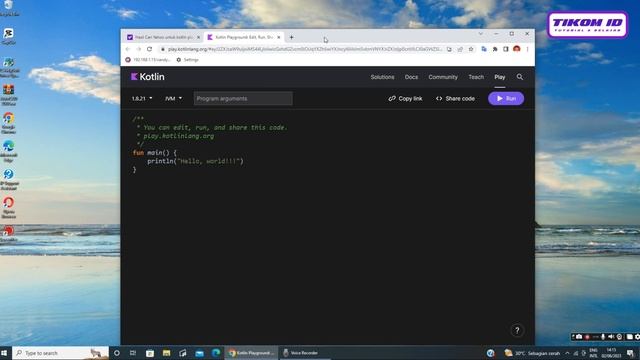Open the Kotlin version 1.8.21 dropdown

pos(142,98)
